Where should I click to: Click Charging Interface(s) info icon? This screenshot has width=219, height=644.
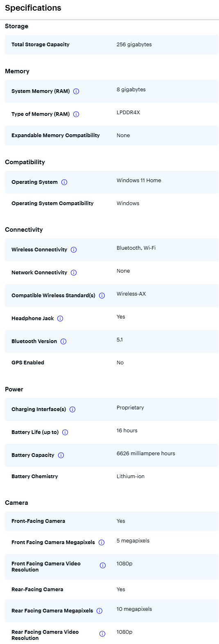(x=72, y=409)
